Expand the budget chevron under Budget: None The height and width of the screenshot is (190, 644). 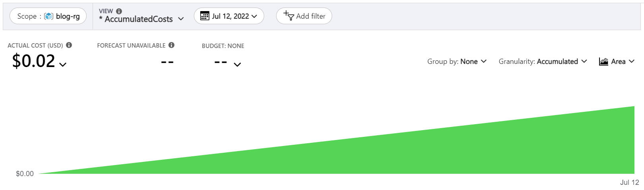click(x=237, y=65)
